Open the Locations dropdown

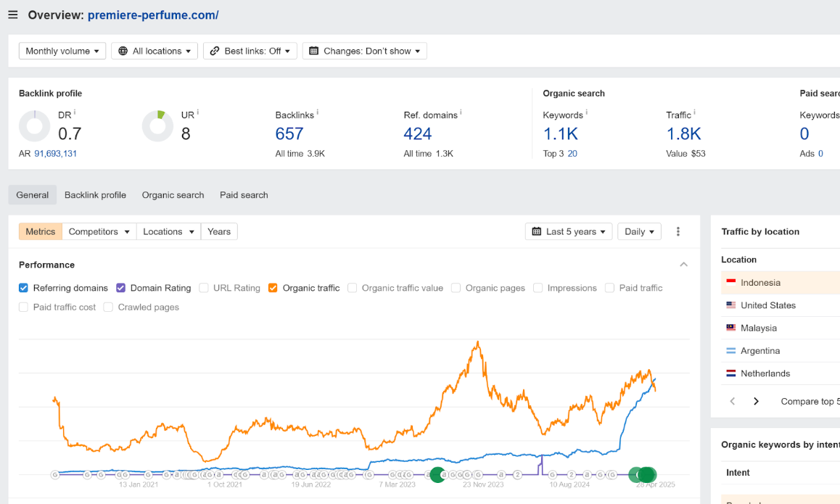(168, 231)
